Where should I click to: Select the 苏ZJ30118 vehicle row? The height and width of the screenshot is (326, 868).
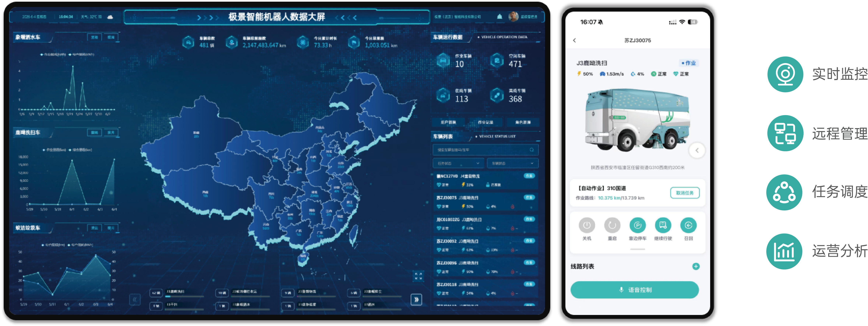(x=485, y=288)
